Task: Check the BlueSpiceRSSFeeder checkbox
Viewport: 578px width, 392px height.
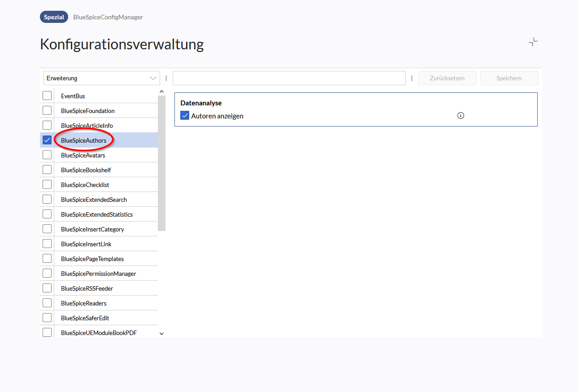Action: (47, 288)
